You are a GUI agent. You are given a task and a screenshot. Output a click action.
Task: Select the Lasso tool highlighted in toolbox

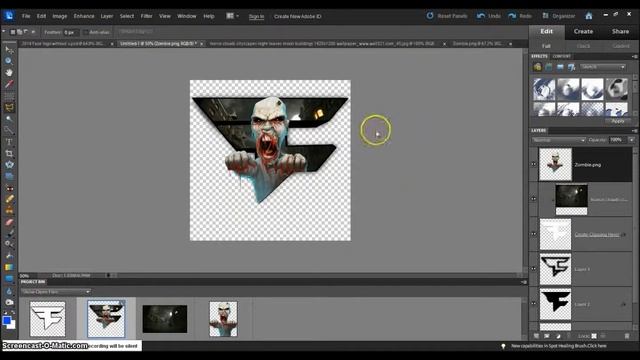point(9,108)
